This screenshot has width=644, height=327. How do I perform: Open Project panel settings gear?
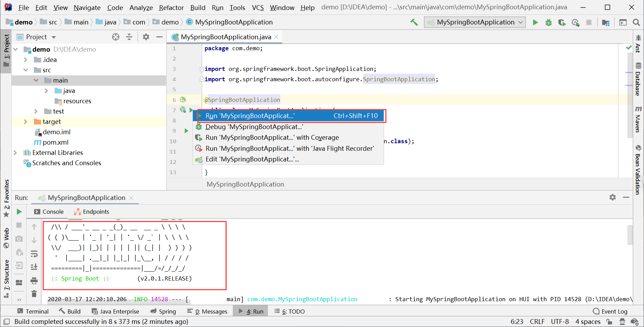point(146,37)
